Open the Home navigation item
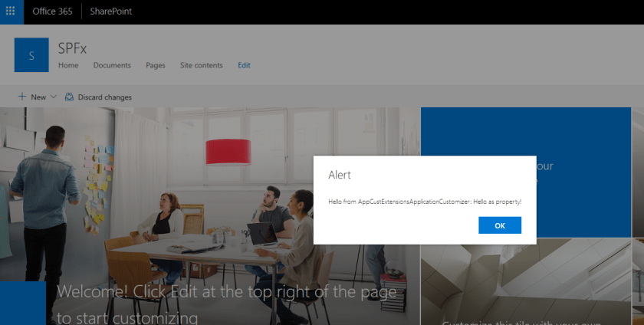Image resolution: width=644 pixels, height=325 pixels. 68,65
